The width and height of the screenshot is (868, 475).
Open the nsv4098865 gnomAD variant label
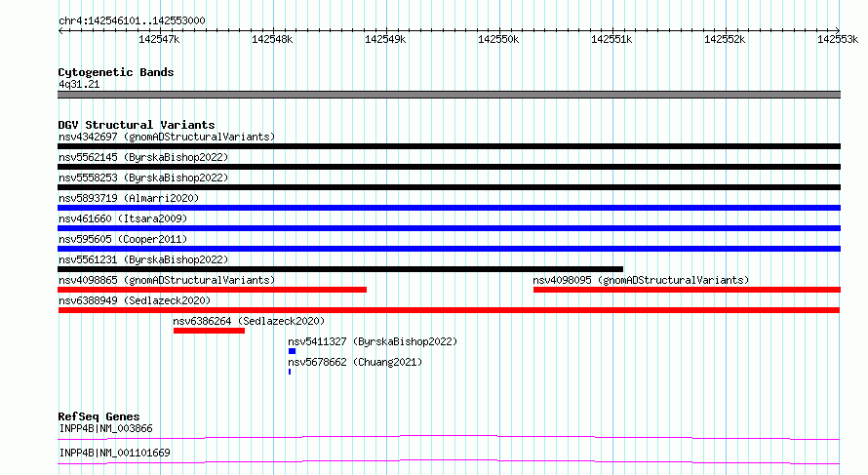[167, 280]
